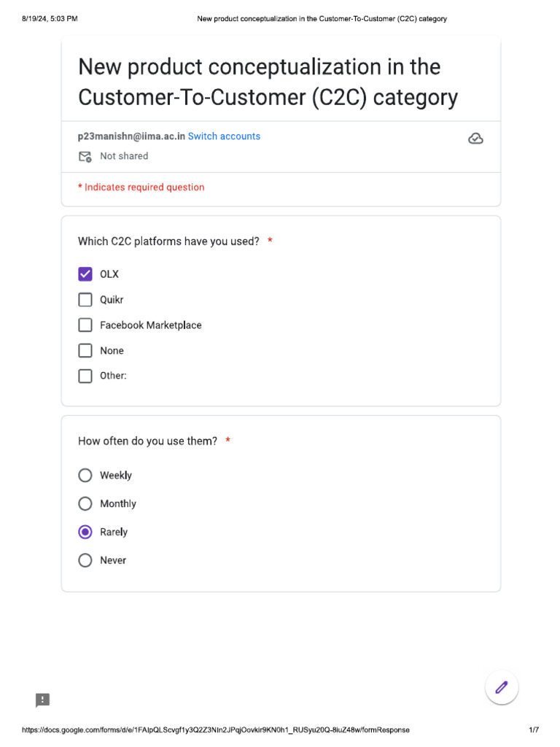Check the Quikr checkbox

[x=85, y=300]
